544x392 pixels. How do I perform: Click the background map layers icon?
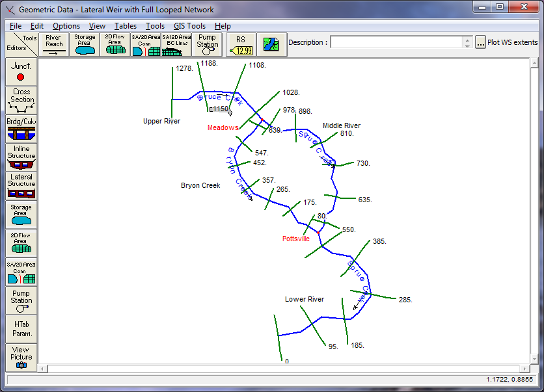(x=271, y=45)
